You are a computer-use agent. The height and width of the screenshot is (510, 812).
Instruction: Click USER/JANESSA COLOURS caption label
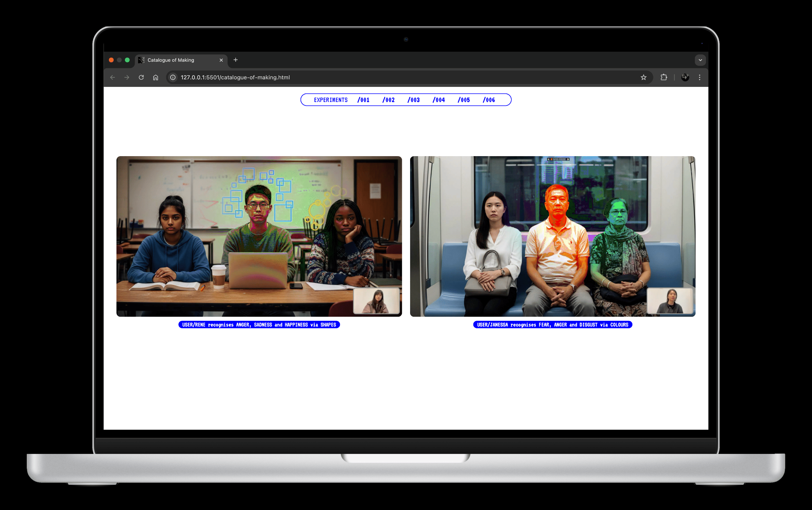(552, 325)
